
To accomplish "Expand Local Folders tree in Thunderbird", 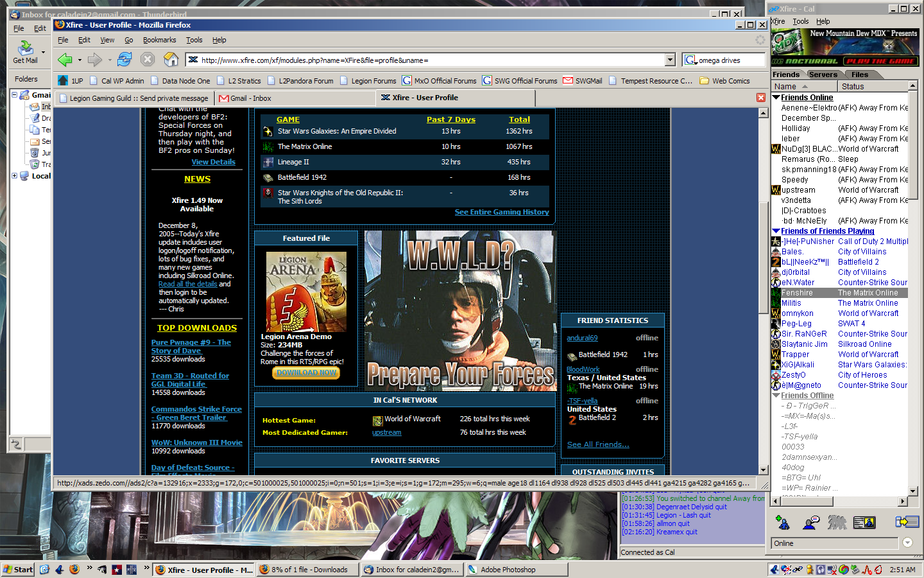I will (x=14, y=175).
